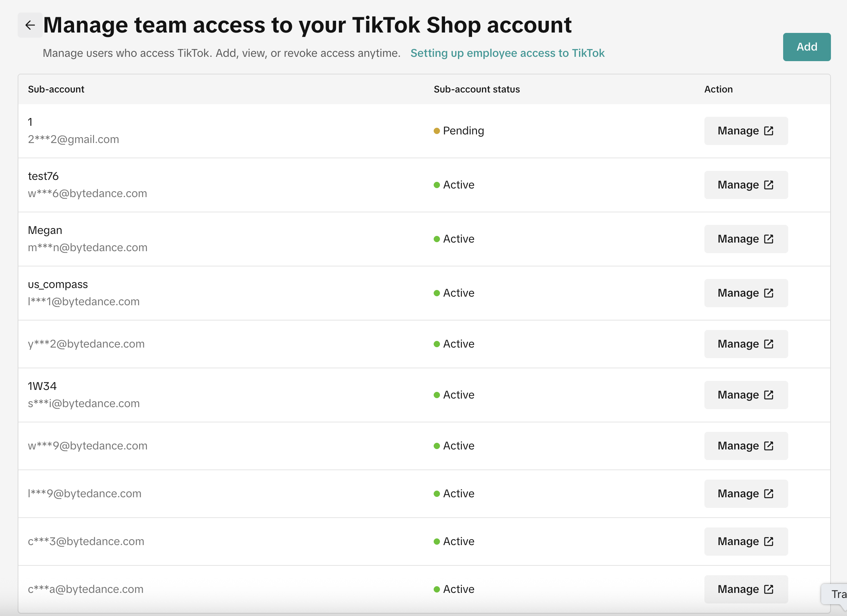Screen dimensions: 847x616
Task: Click the partially visible Tra tooltip at bottom right
Action: click(x=838, y=594)
